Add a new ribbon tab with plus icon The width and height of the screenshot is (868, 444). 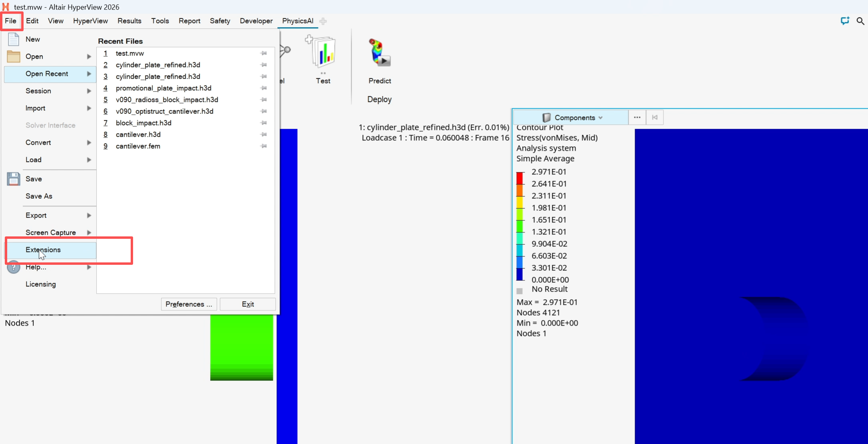pos(323,21)
